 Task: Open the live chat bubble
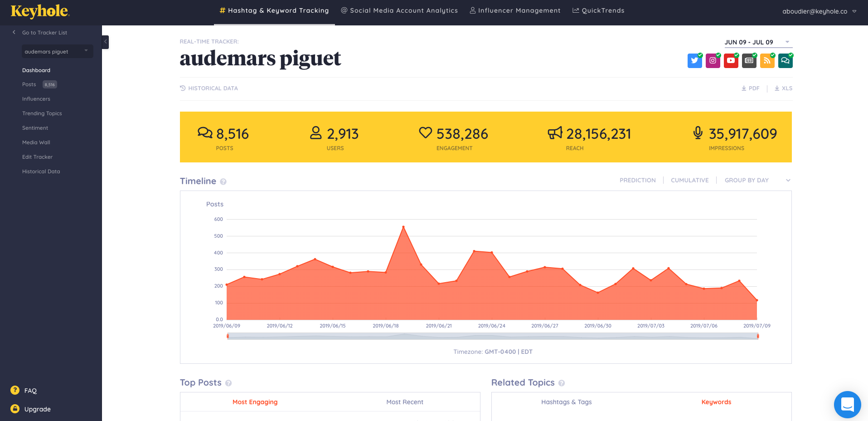tap(847, 404)
